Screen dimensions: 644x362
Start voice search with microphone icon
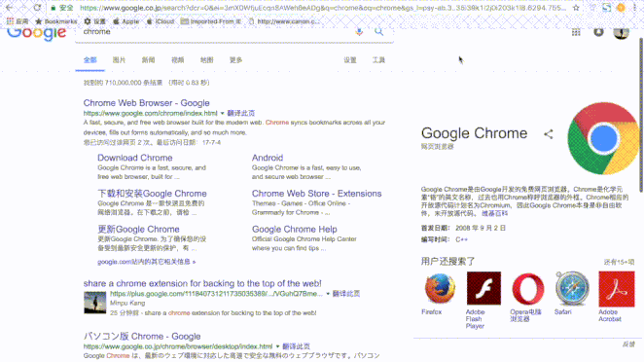click(x=359, y=32)
